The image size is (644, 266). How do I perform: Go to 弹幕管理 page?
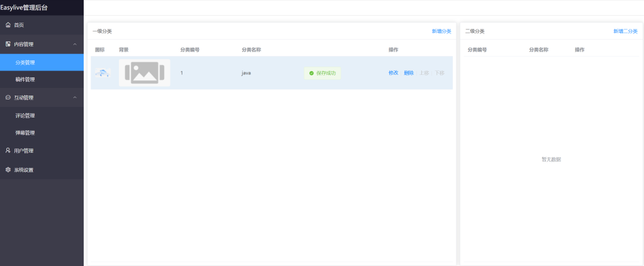25,133
